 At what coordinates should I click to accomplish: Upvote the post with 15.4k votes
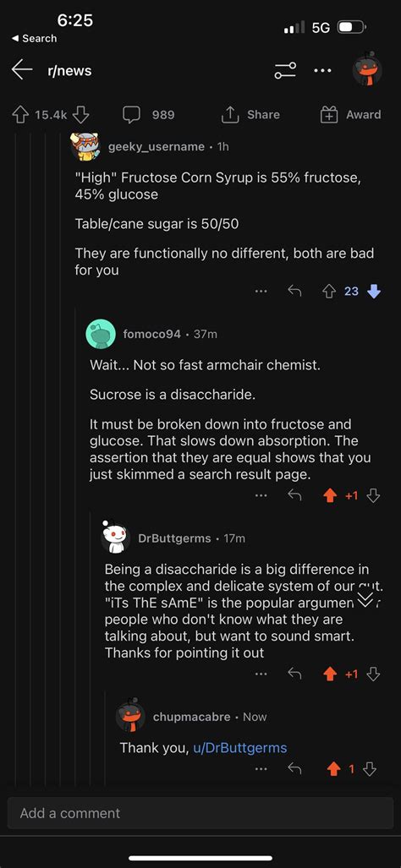pyautogui.click(x=20, y=115)
